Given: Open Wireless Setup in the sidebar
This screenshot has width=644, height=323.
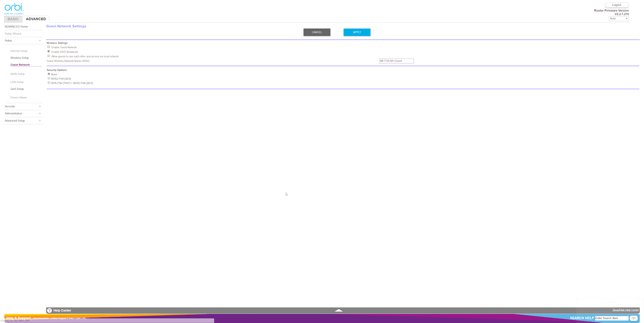Looking at the screenshot, I should [x=19, y=58].
